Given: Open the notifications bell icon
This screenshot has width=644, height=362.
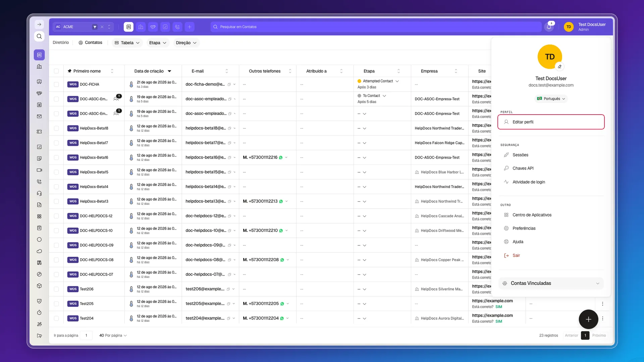Looking at the screenshot, I should point(549,27).
